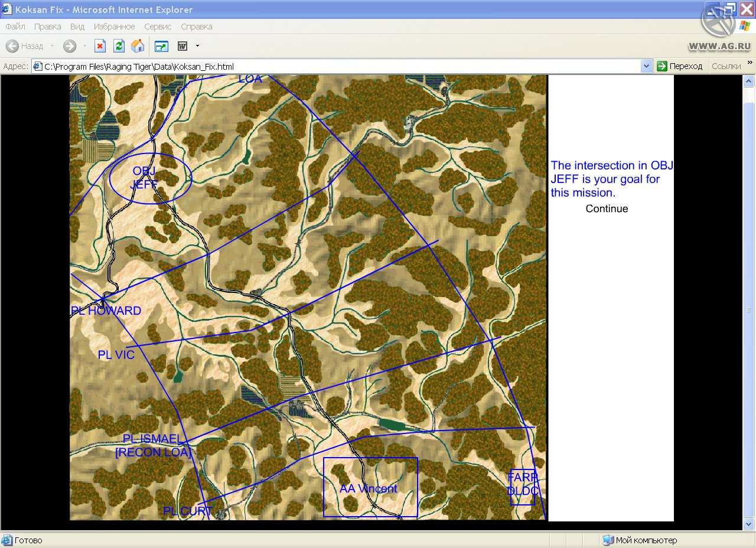Stop loading with the red X icon
Viewport: 756px width, 548px height.
(100, 46)
